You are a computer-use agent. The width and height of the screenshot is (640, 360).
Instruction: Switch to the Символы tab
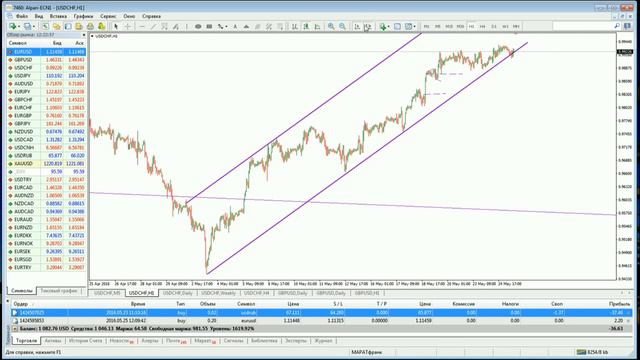21,291
